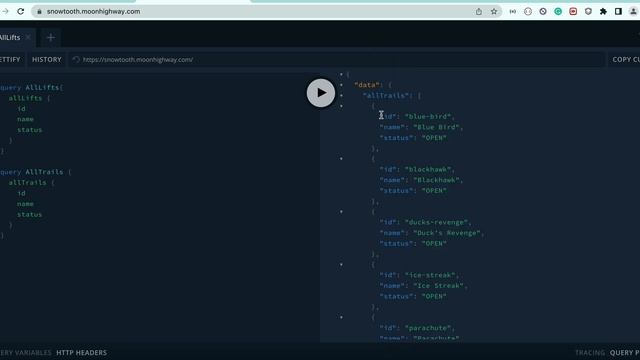The width and height of the screenshot is (640, 360).
Task: Select the AllLifts playground tab
Action: [x=10, y=38]
